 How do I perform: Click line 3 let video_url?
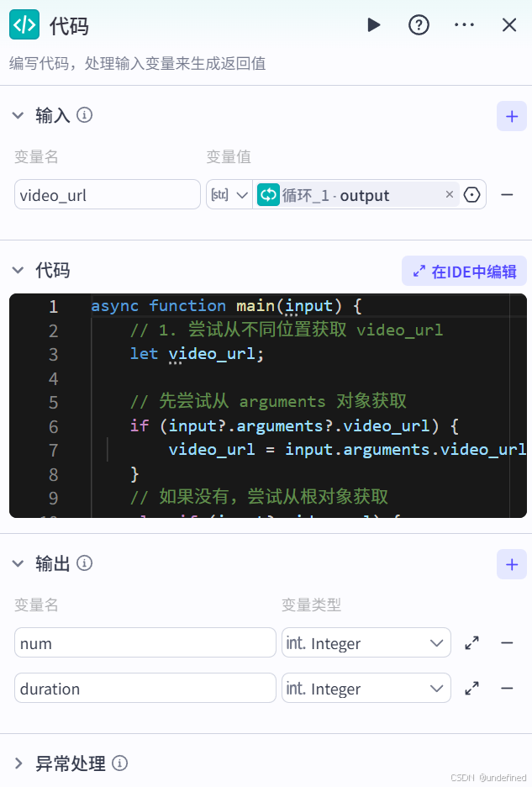(x=197, y=354)
